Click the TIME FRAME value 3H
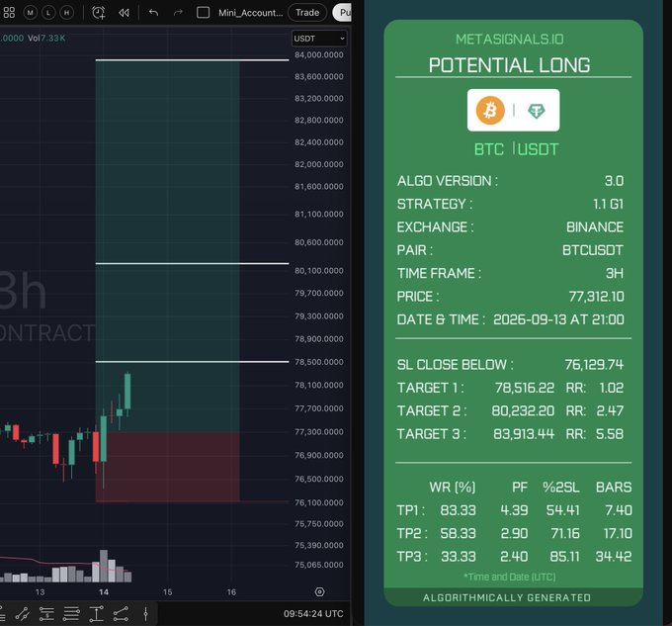The height and width of the screenshot is (626, 672). 615,274
